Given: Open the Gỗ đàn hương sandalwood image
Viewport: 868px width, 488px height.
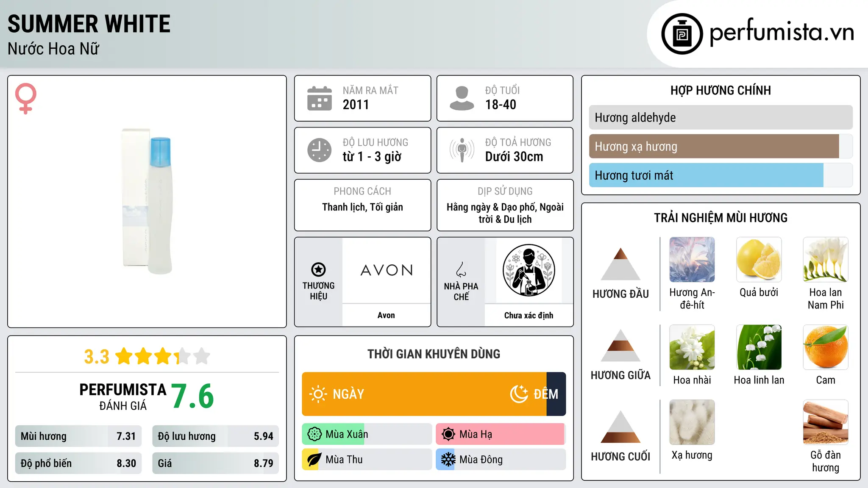Looking at the screenshot, I should (826, 422).
